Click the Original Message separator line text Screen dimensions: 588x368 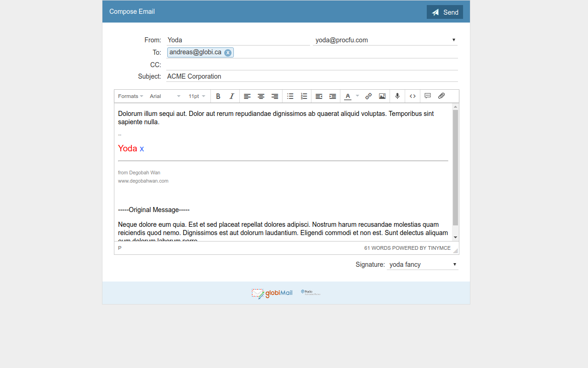[x=154, y=210]
